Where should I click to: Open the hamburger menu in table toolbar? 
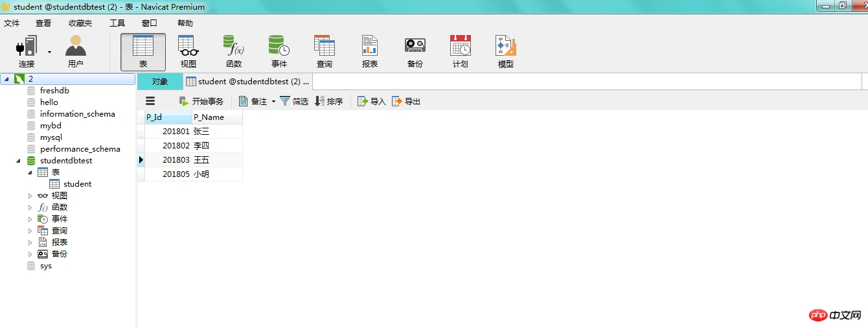coord(150,101)
